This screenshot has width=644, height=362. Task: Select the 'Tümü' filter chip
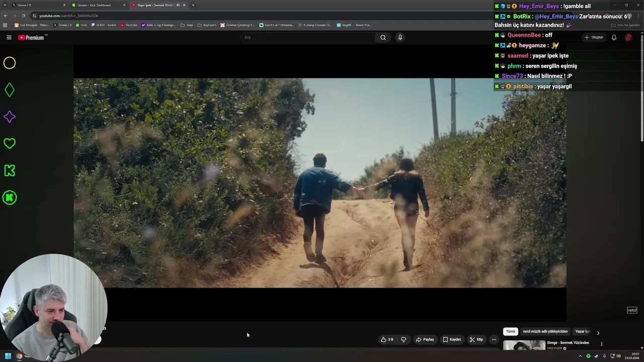(511, 331)
